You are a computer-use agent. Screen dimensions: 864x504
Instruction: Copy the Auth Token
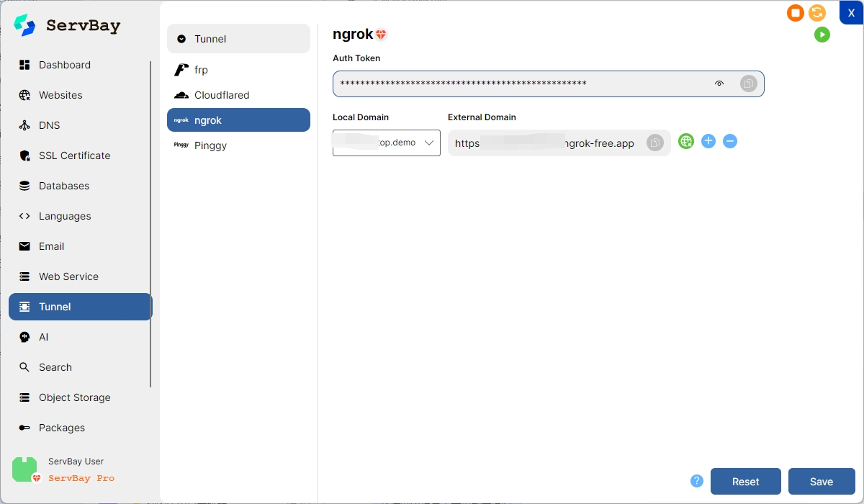pos(749,84)
